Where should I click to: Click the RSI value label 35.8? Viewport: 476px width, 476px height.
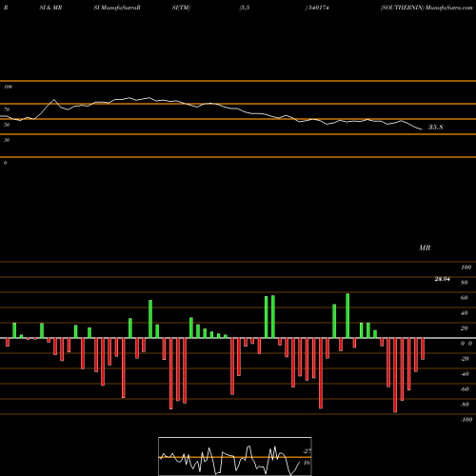coord(435,128)
